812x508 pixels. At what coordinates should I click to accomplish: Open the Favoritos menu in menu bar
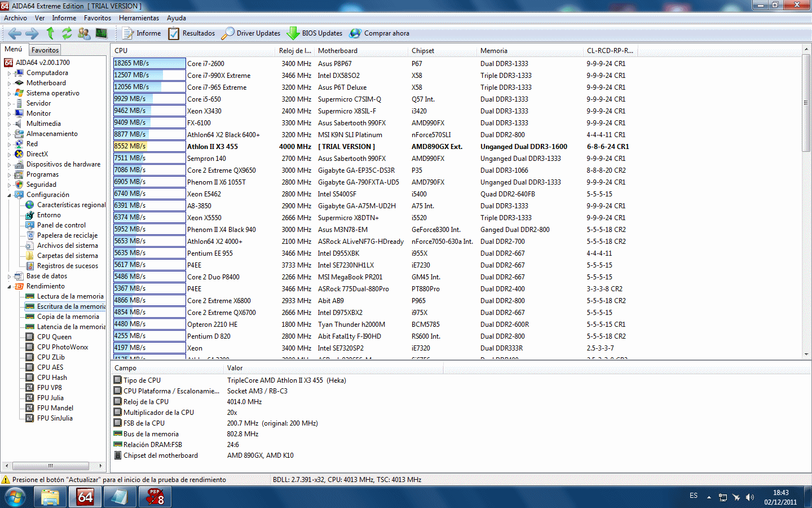98,18
